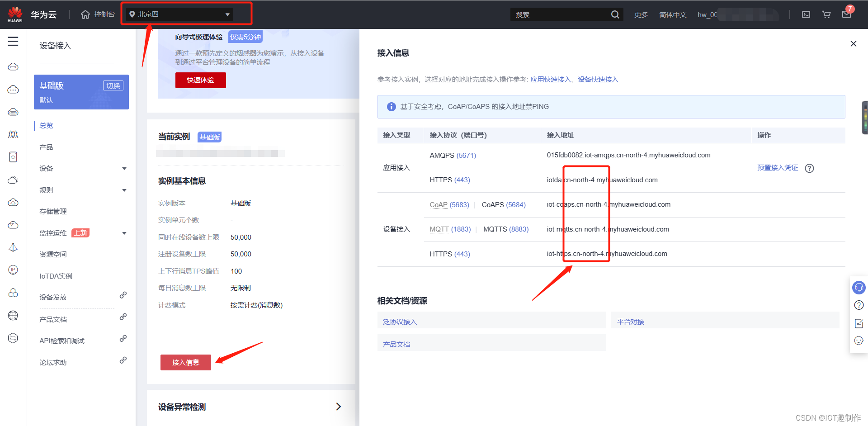Image resolution: width=868 pixels, height=426 pixels.
Task: Click the globe icon in left sidebar
Action: [x=13, y=315]
